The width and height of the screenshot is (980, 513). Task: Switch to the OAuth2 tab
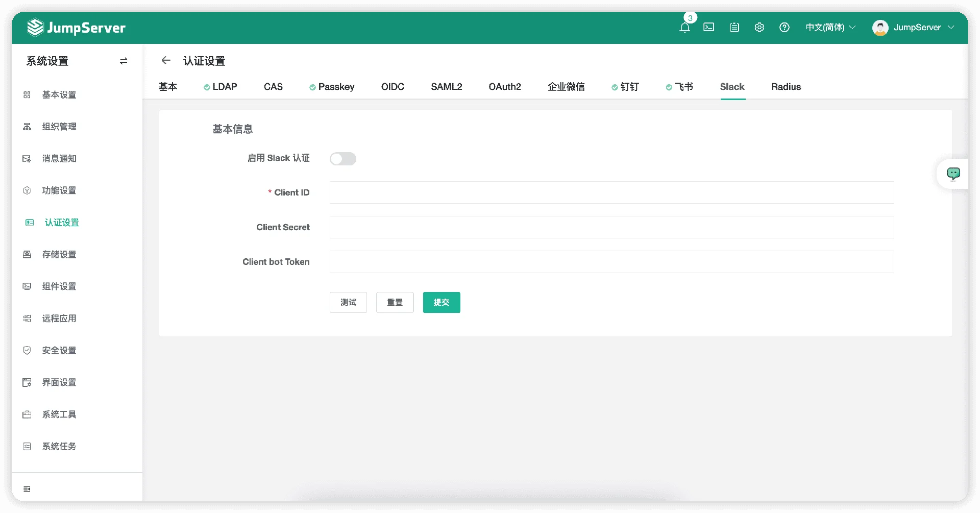[x=505, y=87]
